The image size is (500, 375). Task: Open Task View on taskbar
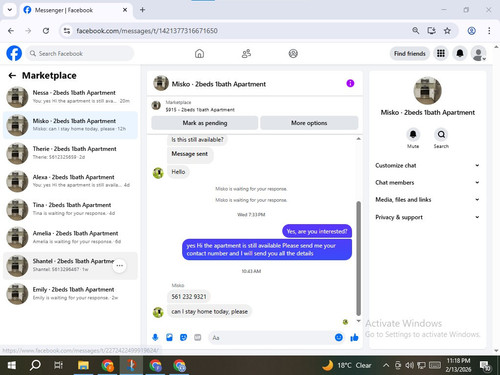click(x=59, y=365)
